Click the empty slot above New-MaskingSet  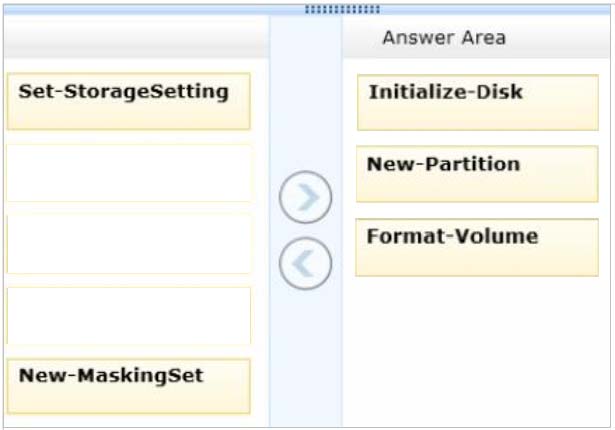128,316
